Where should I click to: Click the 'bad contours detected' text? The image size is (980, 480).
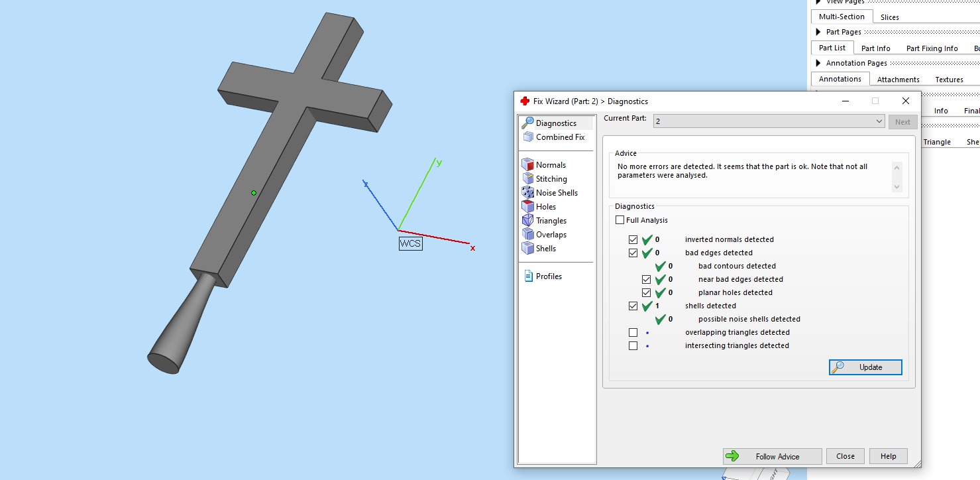737,266
